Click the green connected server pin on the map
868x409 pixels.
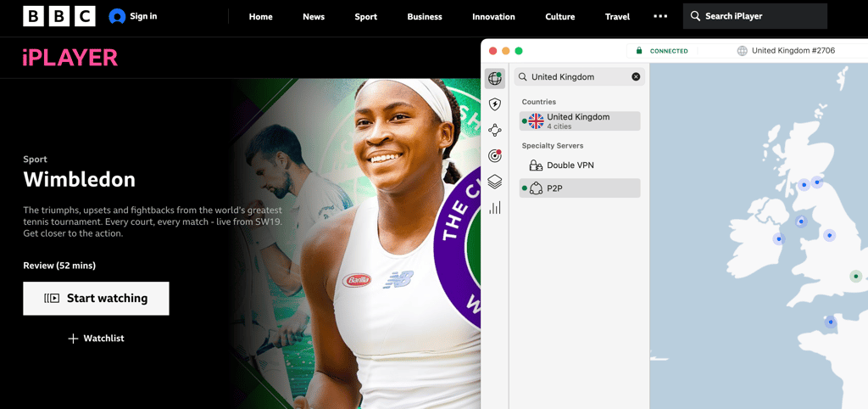pyautogui.click(x=856, y=276)
